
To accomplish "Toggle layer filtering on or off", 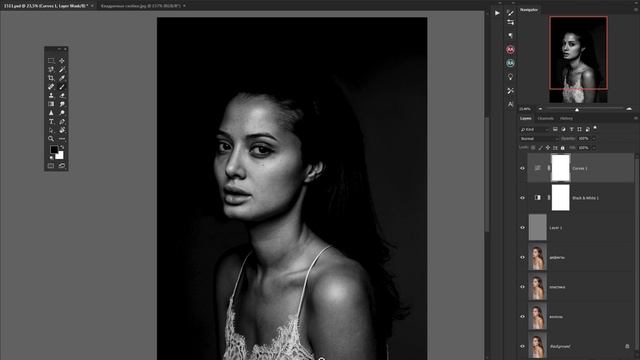I will point(595,128).
